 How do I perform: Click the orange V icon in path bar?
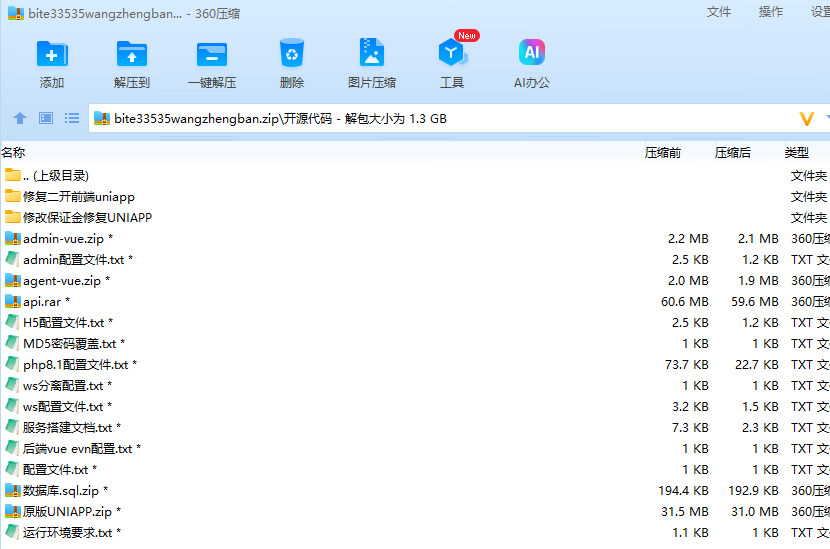coord(807,119)
